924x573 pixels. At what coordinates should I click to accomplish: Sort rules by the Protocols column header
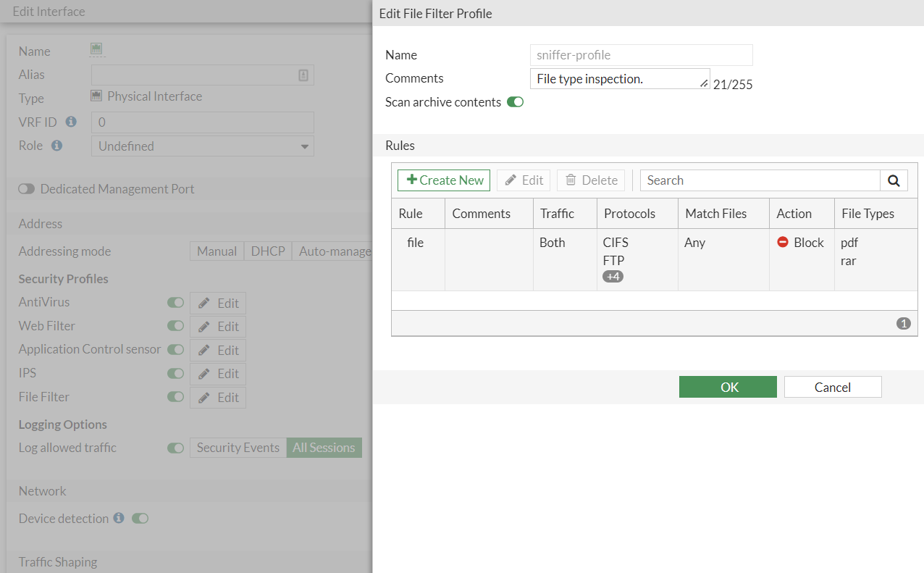tap(629, 214)
